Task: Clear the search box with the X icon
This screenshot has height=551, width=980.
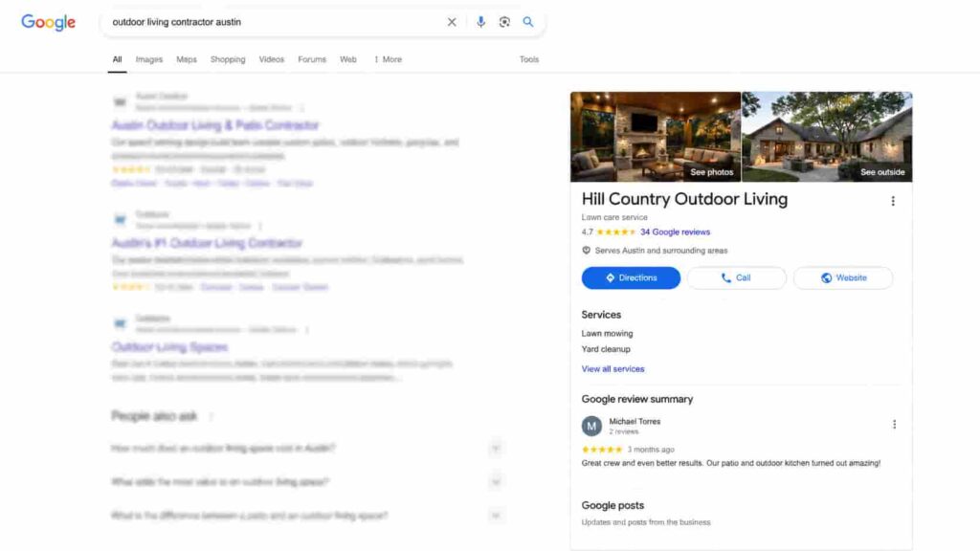Action: [x=452, y=22]
